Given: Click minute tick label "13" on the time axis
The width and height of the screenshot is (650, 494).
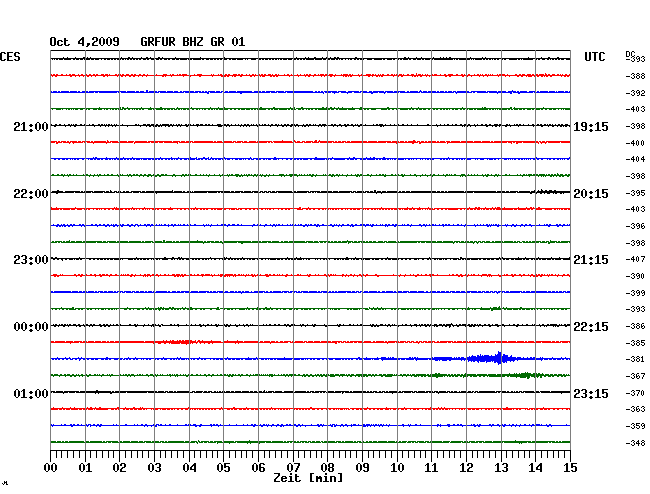Looking at the screenshot, I should pyautogui.click(x=501, y=468).
